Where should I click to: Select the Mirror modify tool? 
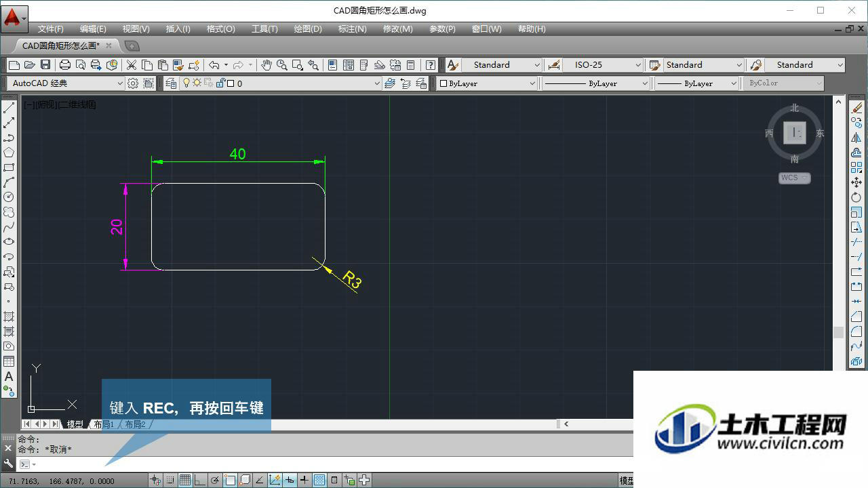[x=856, y=138]
